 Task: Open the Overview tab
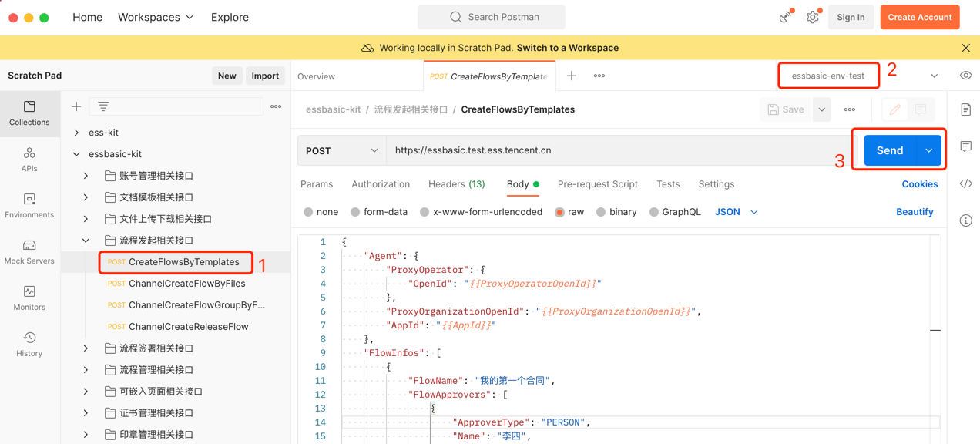coord(316,76)
